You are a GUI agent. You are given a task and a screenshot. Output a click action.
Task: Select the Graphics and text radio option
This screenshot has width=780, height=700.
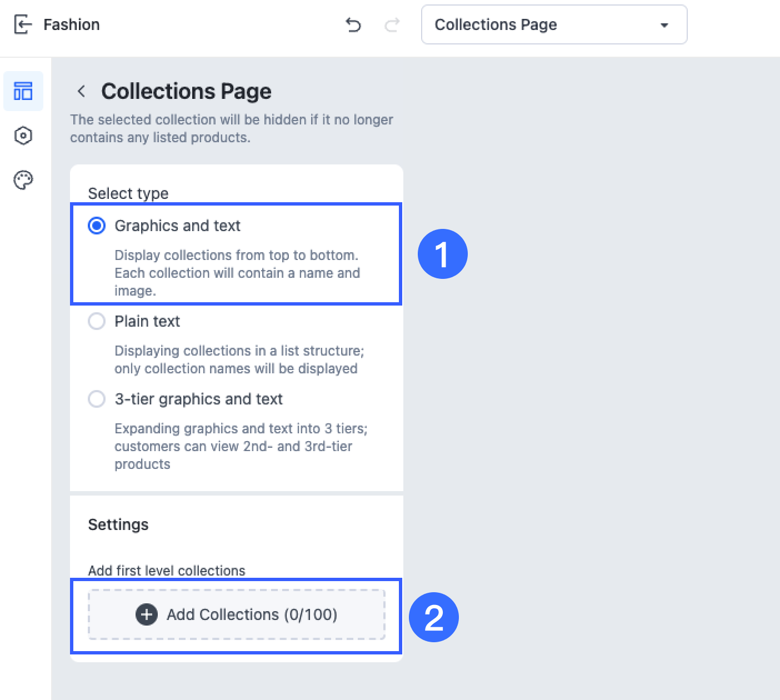pyautogui.click(x=97, y=226)
